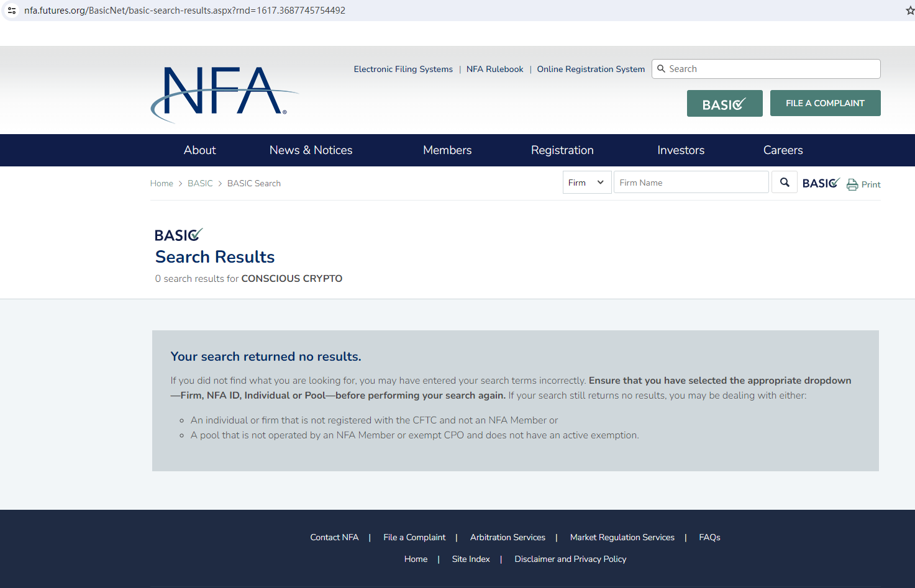Click the magnifying glass search button
Image resolution: width=915 pixels, height=588 pixels.
pyautogui.click(x=785, y=183)
